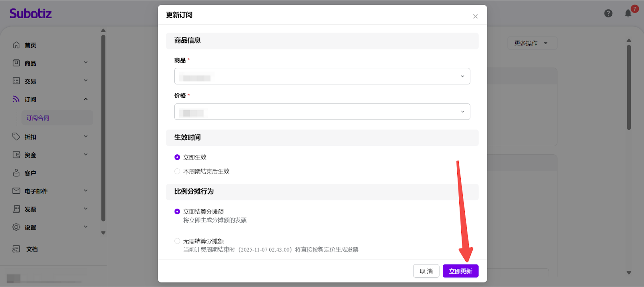Screen dimensions: 644x287
Task: Click the home icon in sidebar
Action: pos(16,45)
